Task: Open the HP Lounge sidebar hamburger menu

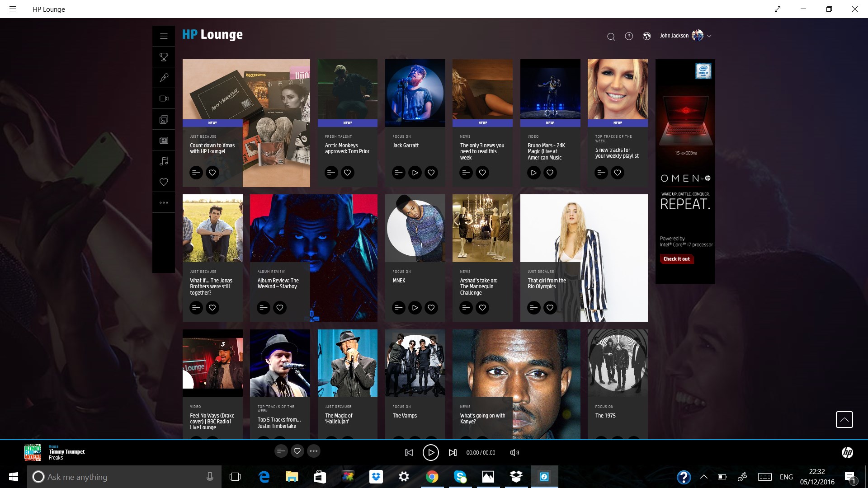Action: [164, 36]
